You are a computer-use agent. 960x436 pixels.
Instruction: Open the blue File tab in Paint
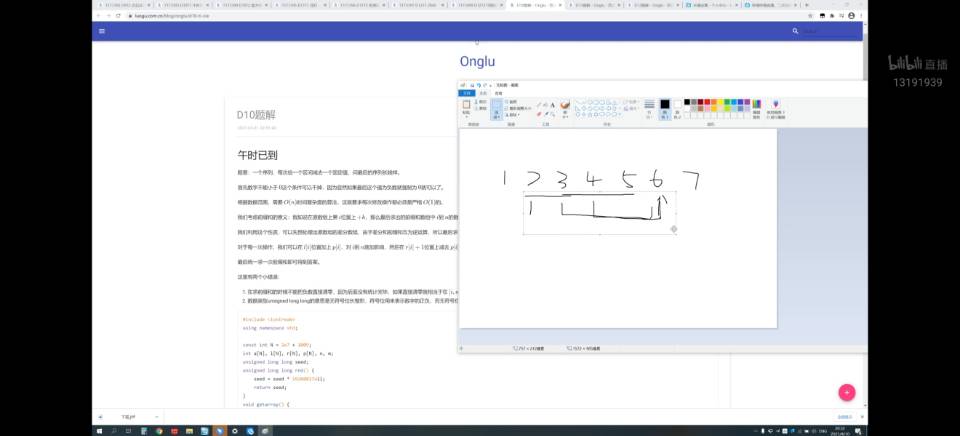pos(465,93)
